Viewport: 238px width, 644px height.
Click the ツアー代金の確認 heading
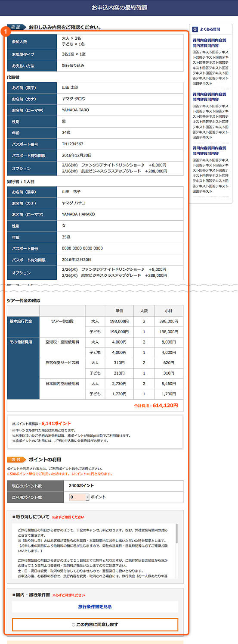coord(24,300)
